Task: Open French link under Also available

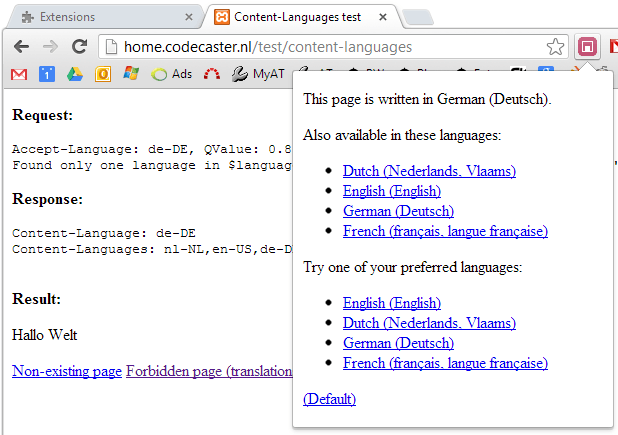Action: [445, 231]
